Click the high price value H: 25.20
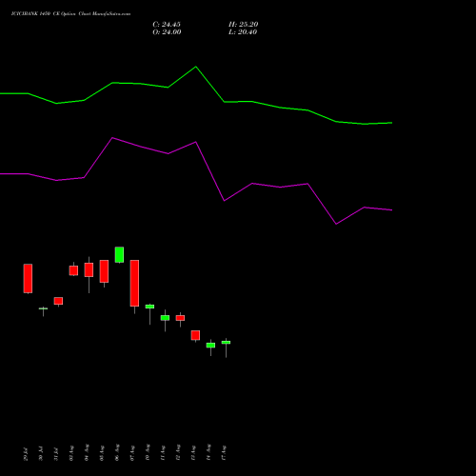Screen dimensions: 476x476 [244, 25]
